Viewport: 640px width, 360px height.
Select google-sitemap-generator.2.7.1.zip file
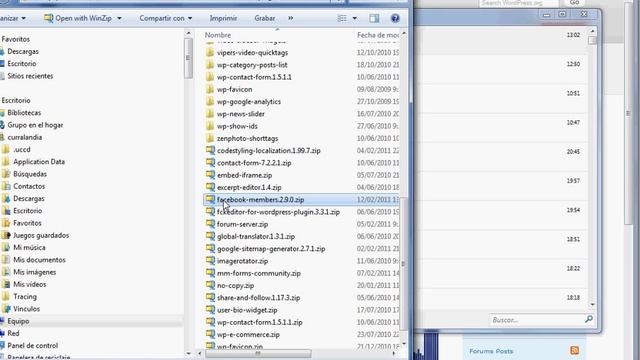[271, 249]
